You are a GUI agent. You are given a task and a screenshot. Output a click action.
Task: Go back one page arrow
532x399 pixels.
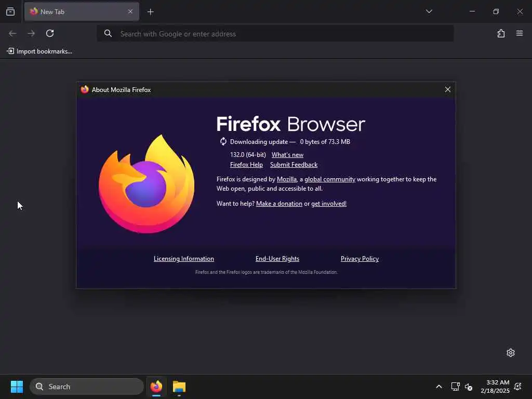(x=12, y=33)
